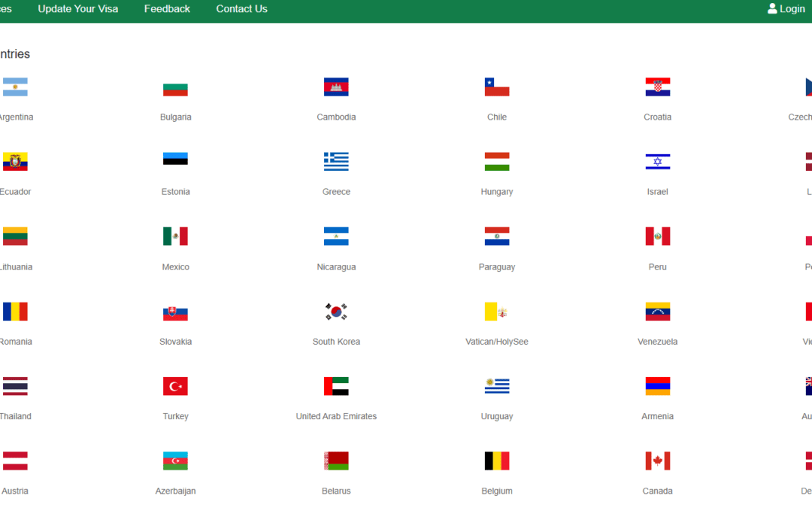This screenshot has width=812, height=508.
Task: Select the Estonia flag
Action: point(175,159)
